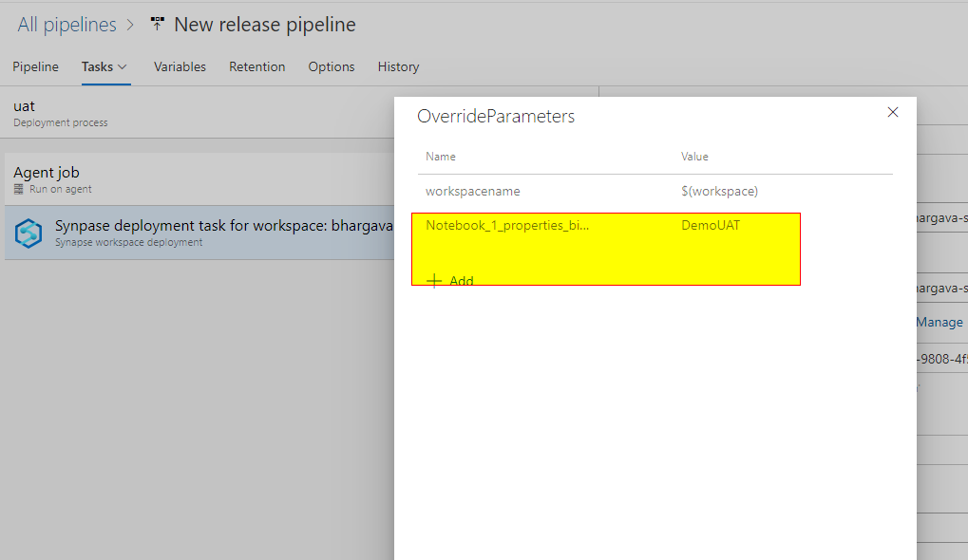
Task: Open the Tasks tab dropdown chevron
Action: 121,66
